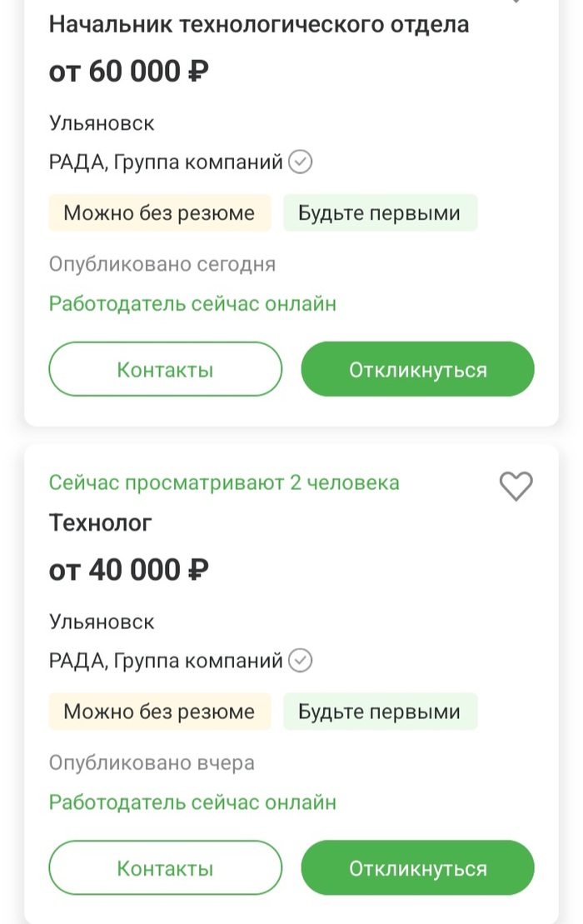Viewport: 583px width, 924px height.
Task: Click verified checkmark in the Технолог card
Action: 301,661
